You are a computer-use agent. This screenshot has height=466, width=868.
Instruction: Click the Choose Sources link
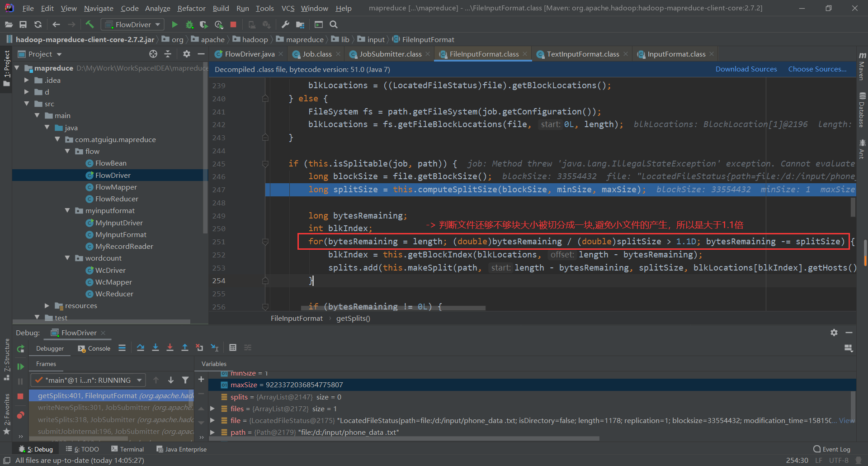817,69
